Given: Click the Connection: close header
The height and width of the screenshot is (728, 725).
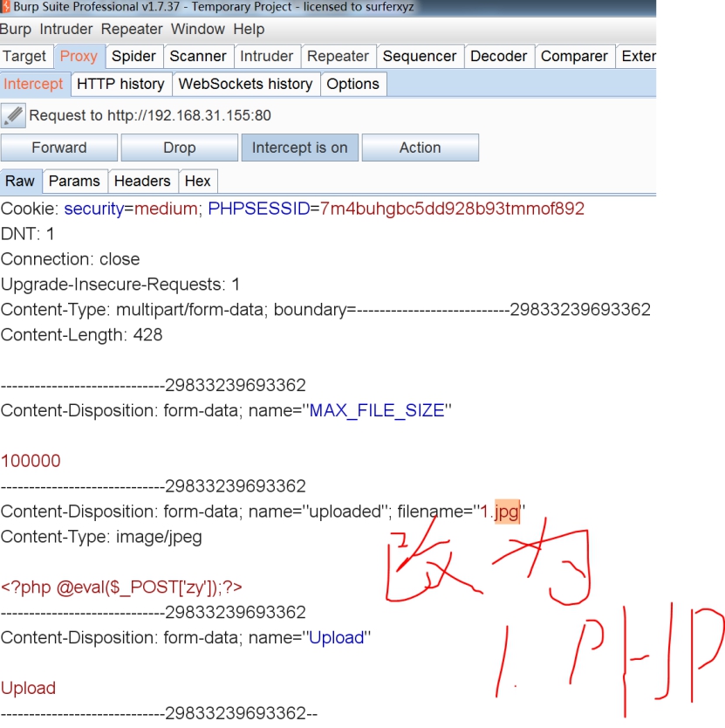Looking at the screenshot, I should pos(70,259).
